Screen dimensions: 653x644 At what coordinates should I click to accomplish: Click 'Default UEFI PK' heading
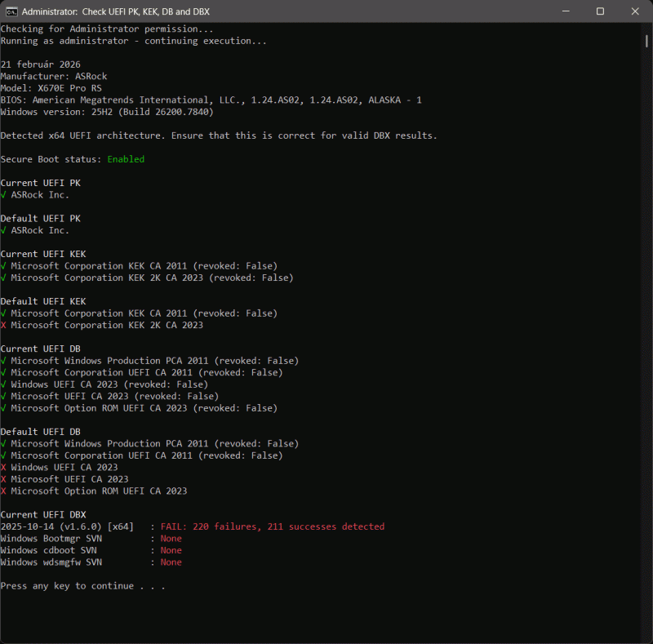click(x=40, y=219)
